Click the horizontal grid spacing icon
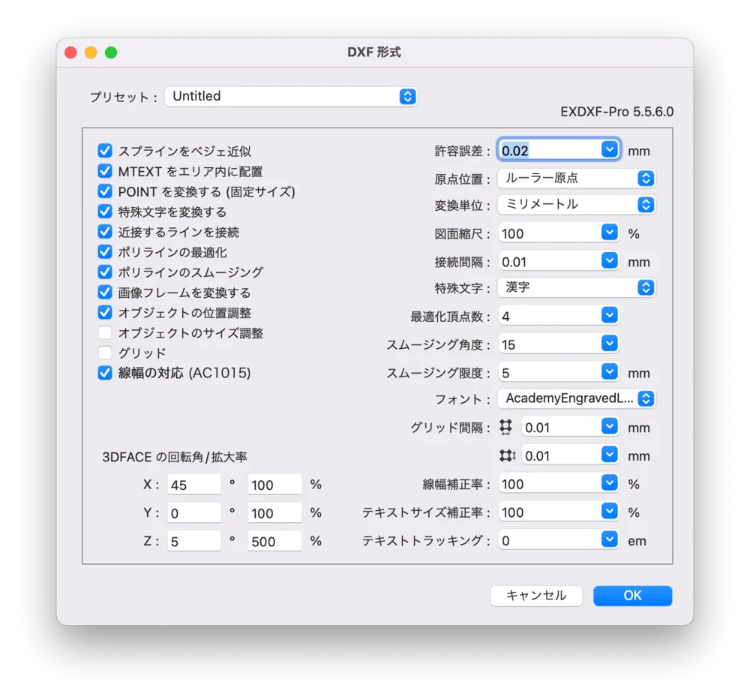The width and height of the screenshot is (750, 700). [506, 427]
